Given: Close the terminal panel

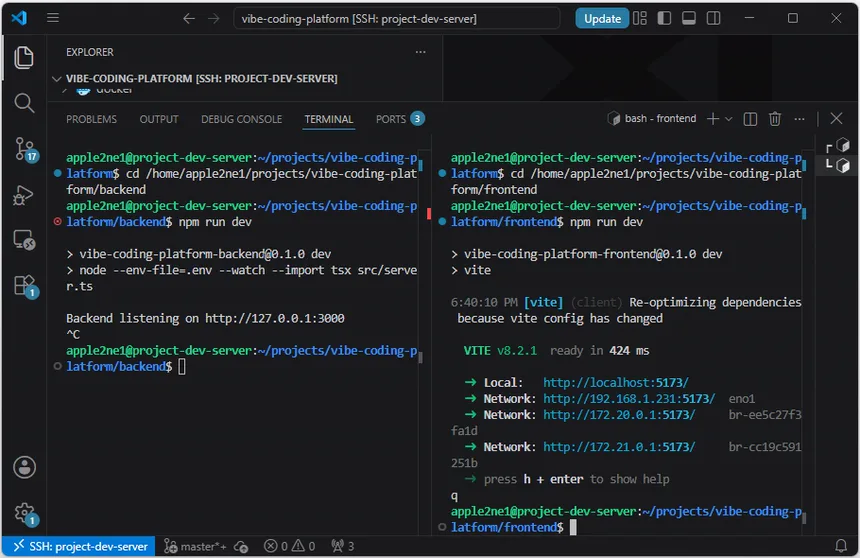Looking at the screenshot, I should [836, 119].
